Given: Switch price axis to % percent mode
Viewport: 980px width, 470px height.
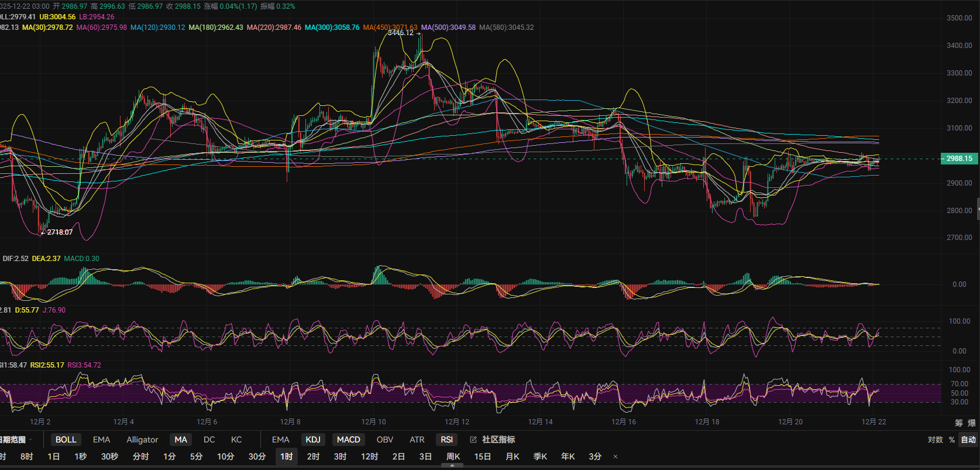Looking at the screenshot, I should coord(952,440).
